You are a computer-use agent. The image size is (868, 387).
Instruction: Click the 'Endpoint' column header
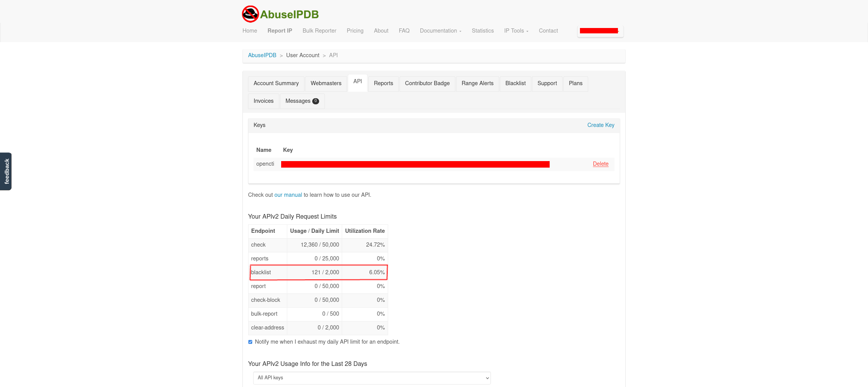tap(267, 231)
